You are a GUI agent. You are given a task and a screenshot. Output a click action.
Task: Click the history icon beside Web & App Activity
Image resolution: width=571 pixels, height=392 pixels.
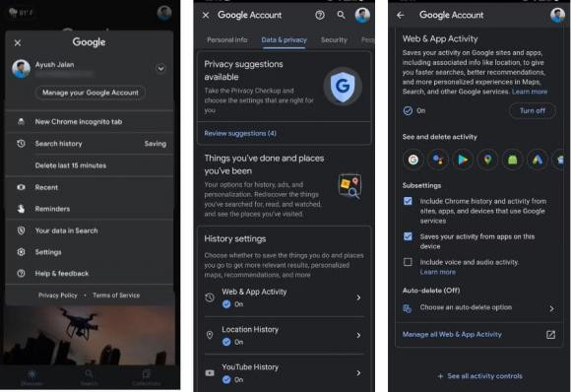210,297
